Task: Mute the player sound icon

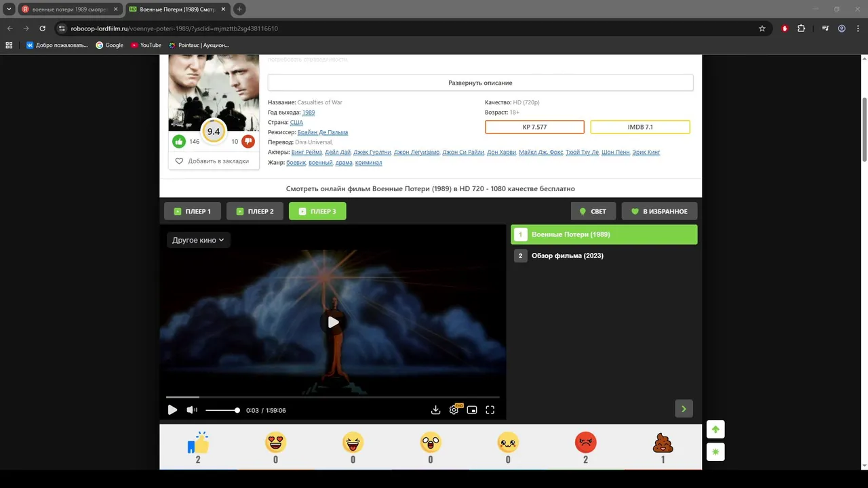Action: coord(192,410)
